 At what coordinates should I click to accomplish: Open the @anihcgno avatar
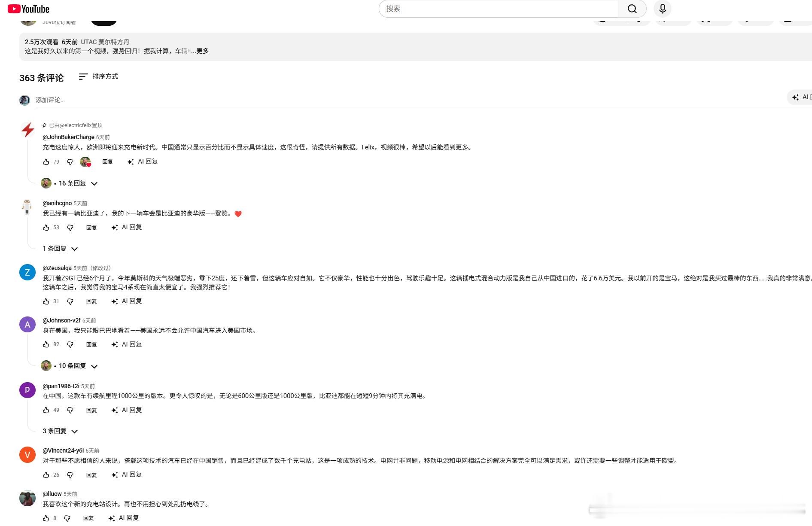click(x=27, y=207)
